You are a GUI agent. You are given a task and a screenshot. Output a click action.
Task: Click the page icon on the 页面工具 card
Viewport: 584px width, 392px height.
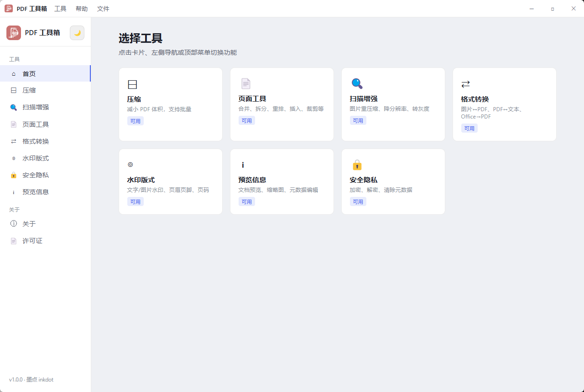(245, 83)
